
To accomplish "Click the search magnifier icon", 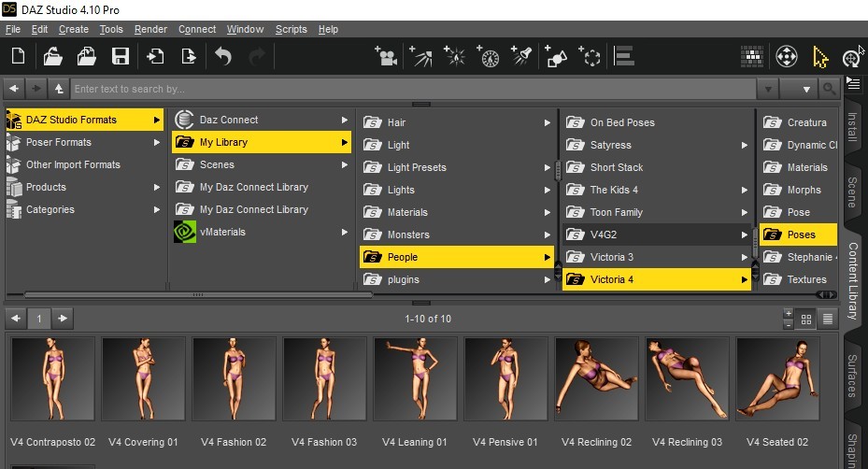I will (829, 89).
